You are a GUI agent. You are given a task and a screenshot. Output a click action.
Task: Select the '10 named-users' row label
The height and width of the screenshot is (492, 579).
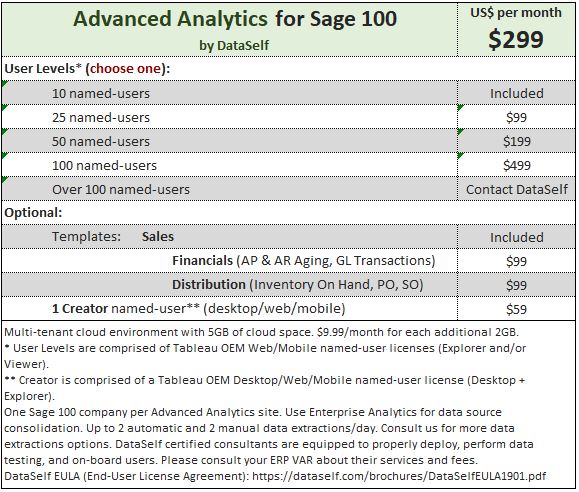101,93
